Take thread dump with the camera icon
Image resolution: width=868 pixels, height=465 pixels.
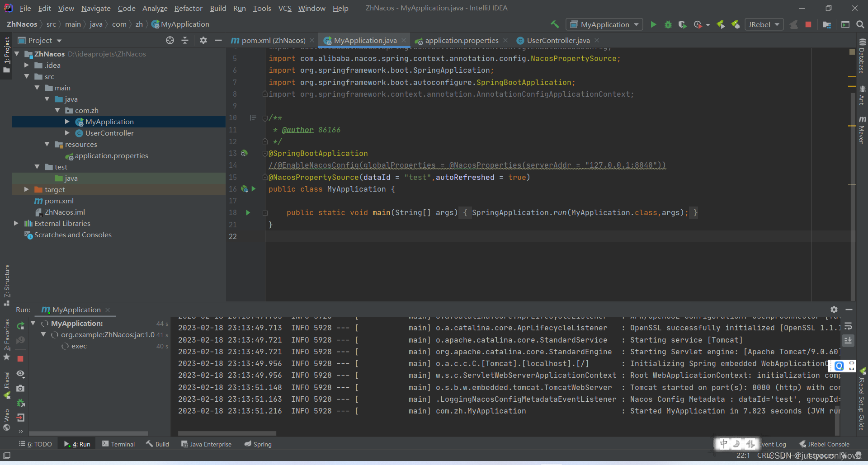tap(20, 388)
